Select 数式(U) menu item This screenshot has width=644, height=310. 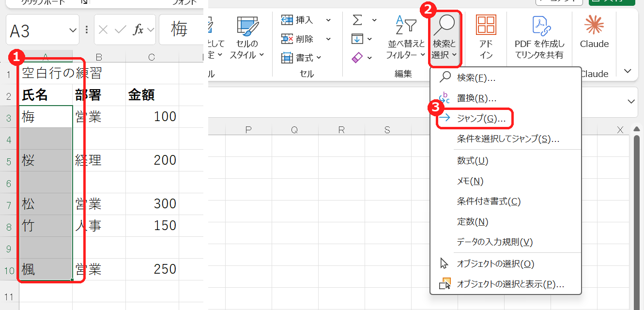506,160
